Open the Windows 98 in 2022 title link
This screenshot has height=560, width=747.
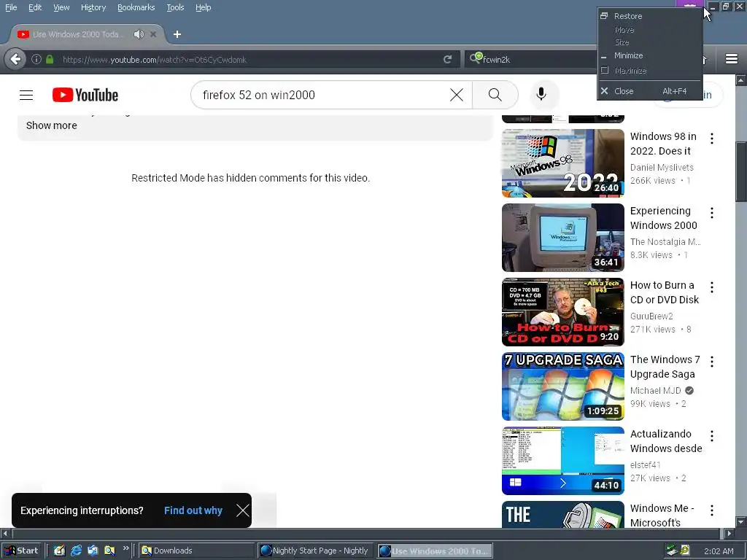click(663, 144)
